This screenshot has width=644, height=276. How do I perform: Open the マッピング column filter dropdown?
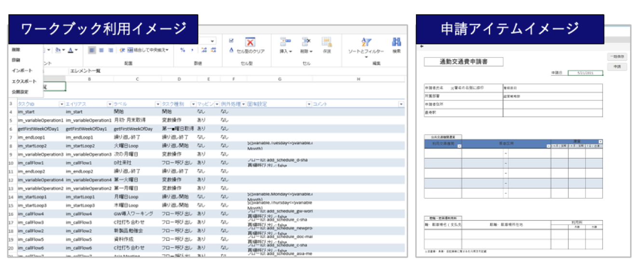[x=217, y=104]
